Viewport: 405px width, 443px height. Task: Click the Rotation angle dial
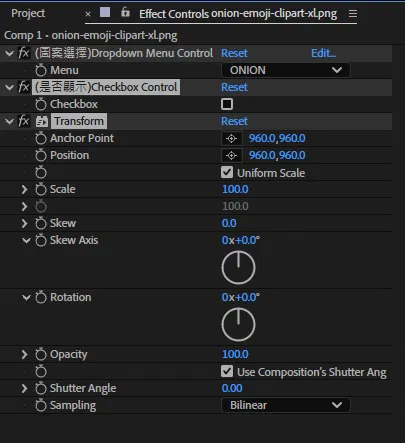tap(238, 324)
